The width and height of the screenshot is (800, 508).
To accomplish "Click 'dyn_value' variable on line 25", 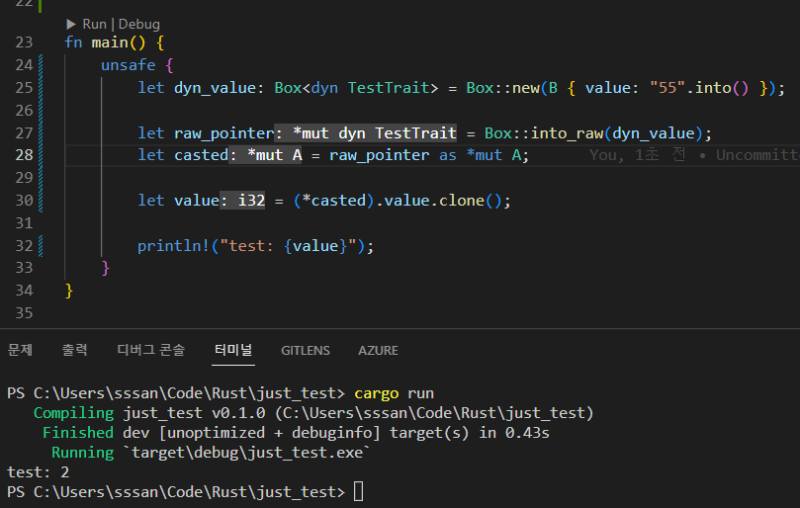I will pyautogui.click(x=215, y=88).
